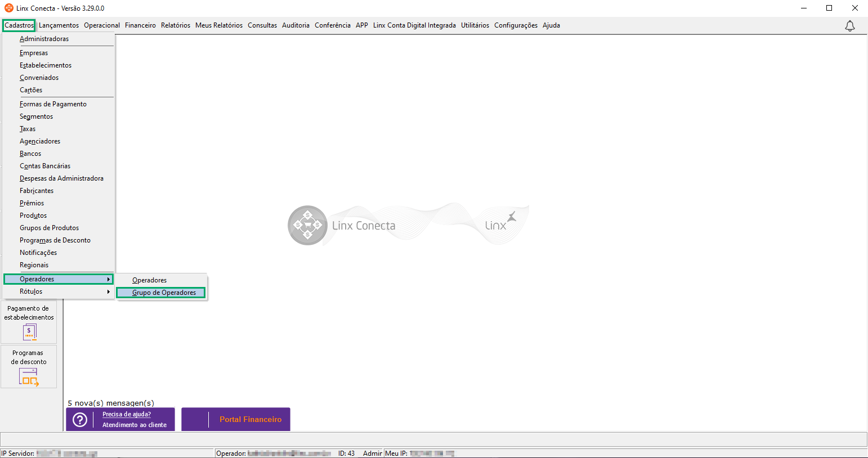
Task: Click the help question mark icon
Action: coord(80,419)
